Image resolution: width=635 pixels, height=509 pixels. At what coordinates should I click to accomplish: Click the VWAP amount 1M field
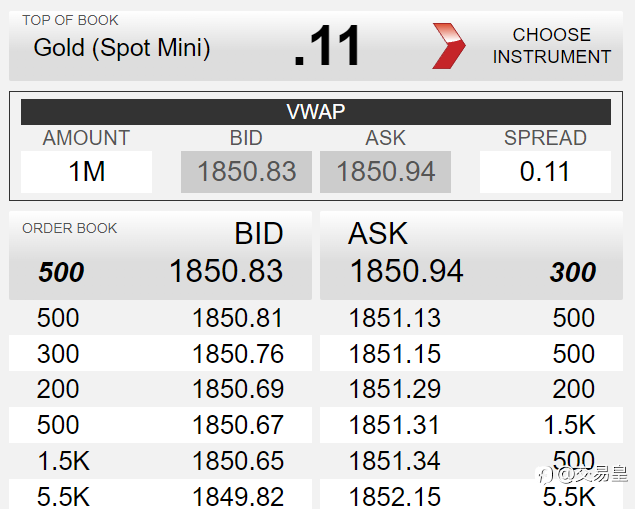tap(87, 172)
